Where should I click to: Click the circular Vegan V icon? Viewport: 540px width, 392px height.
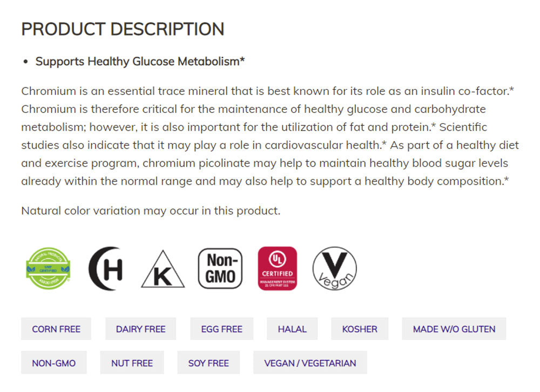[x=335, y=268]
